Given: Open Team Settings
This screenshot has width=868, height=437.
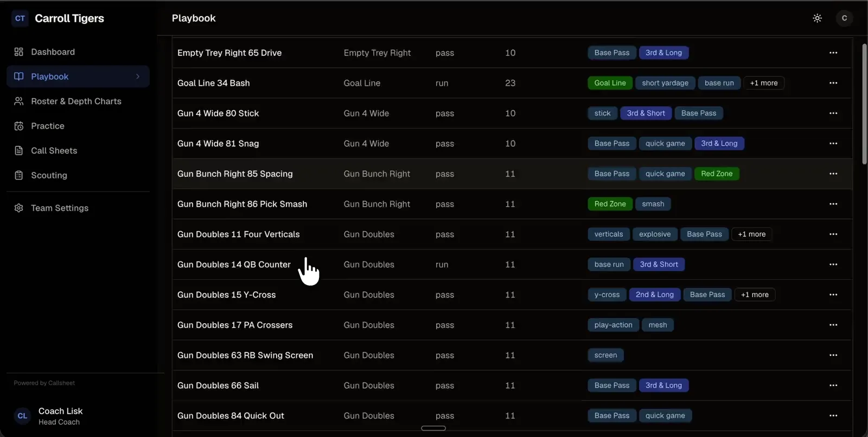Looking at the screenshot, I should 78,208.
